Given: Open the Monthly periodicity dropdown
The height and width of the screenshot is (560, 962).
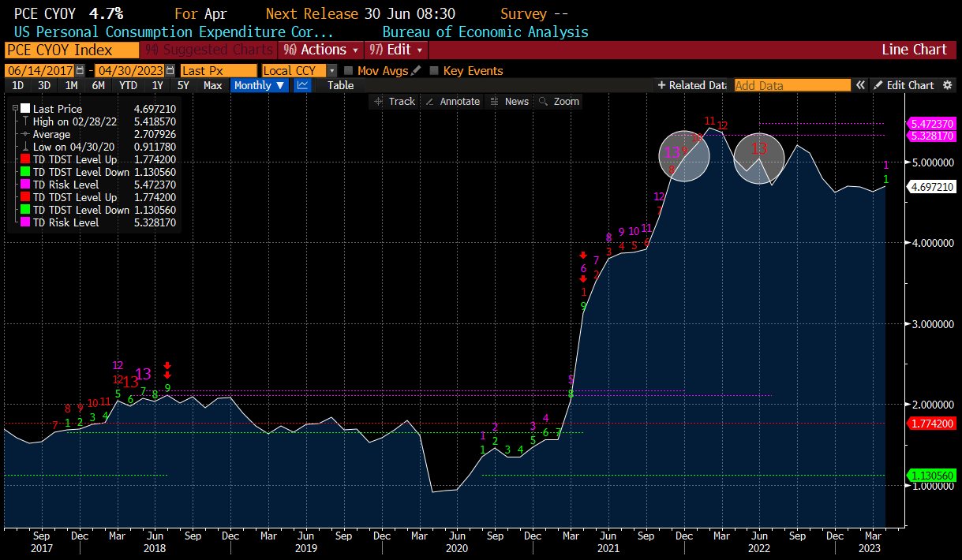Looking at the screenshot, I should pos(260,85).
